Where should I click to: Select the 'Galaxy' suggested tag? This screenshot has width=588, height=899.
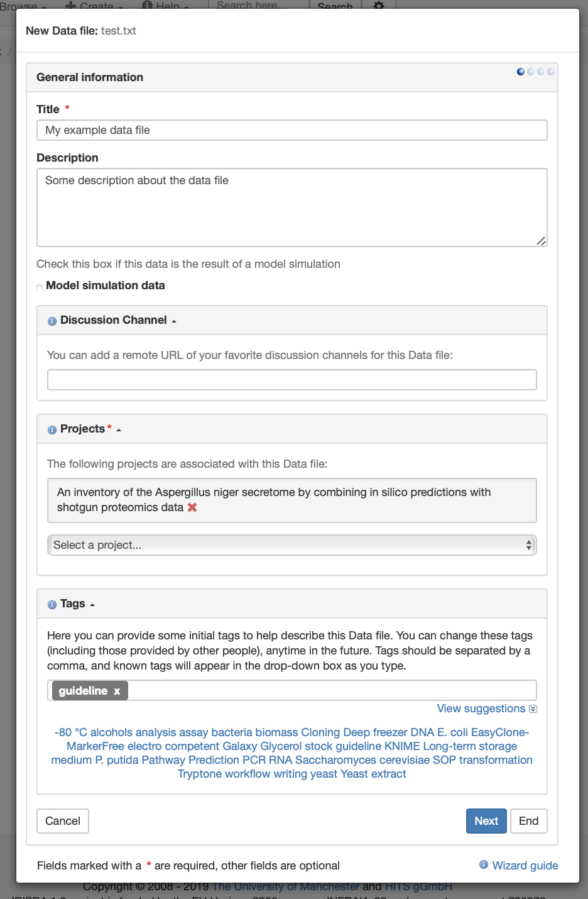[240, 746]
